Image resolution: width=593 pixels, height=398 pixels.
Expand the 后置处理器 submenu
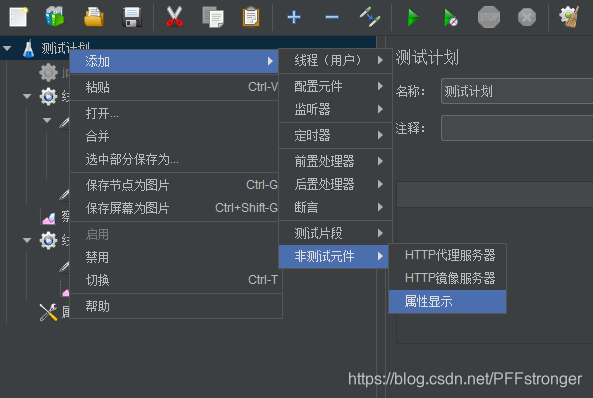(335, 184)
